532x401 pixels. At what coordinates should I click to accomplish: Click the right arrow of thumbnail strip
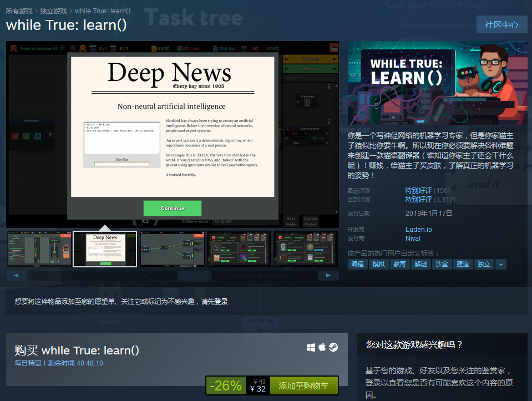click(328, 276)
